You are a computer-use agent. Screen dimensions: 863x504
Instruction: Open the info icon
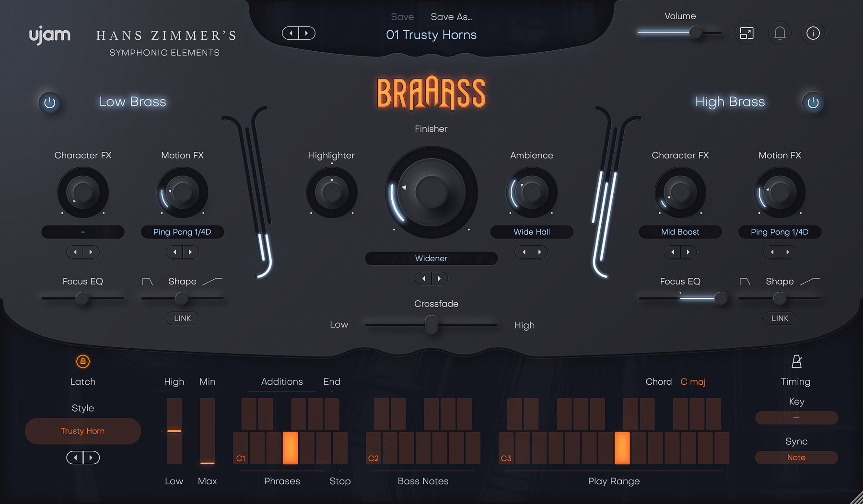[x=813, y=33]
